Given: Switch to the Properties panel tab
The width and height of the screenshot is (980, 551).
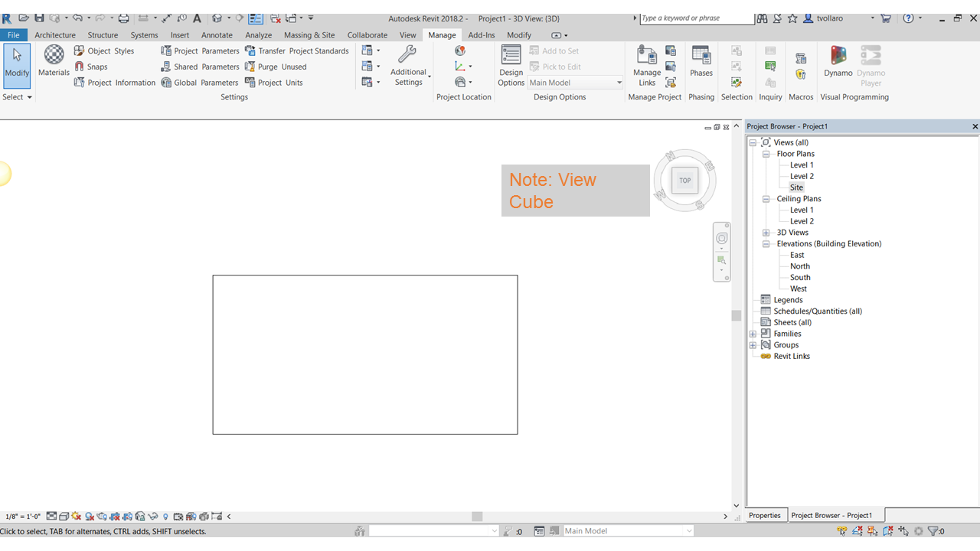Looking at the screenshot, I should [x=765, y=515].
